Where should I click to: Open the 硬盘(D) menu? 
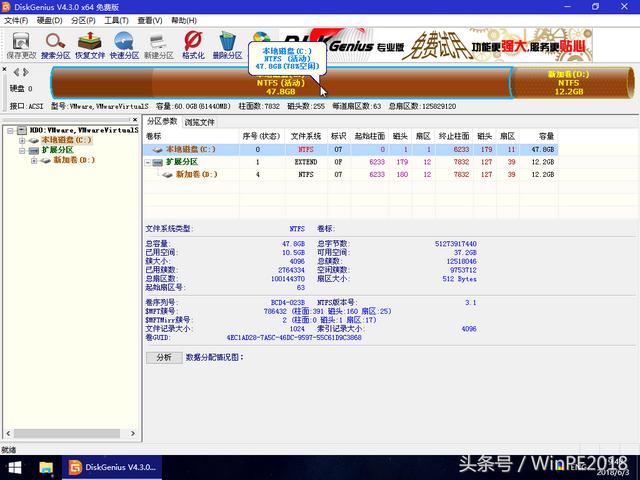click(49, 20)
